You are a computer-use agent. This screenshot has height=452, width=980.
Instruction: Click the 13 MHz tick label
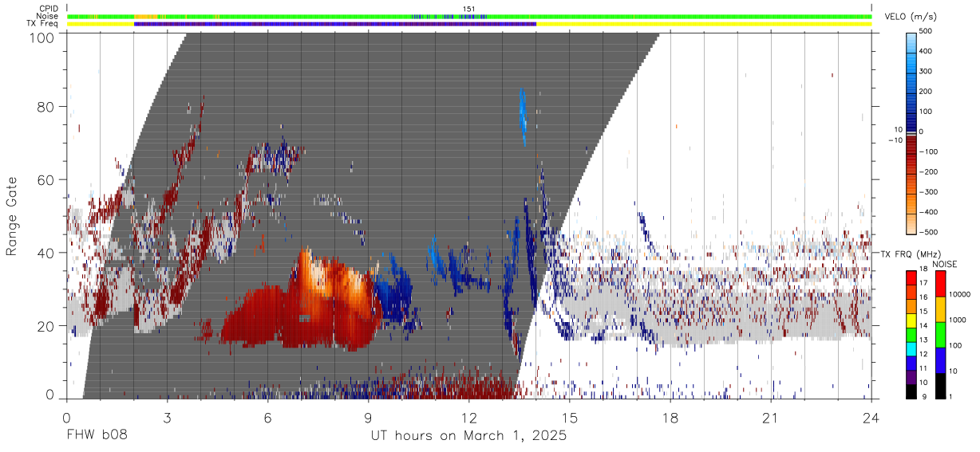[x=925, y=340]
